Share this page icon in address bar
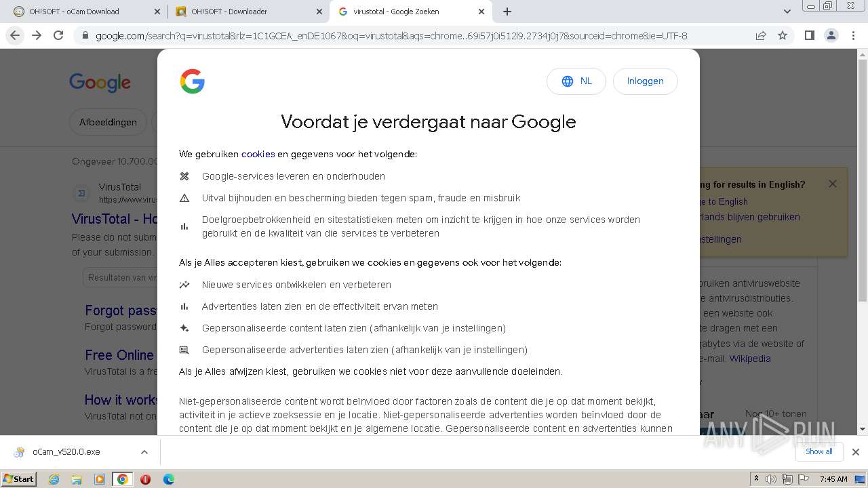This screenshot has width=868, height=488. click(x=761, y=35)
